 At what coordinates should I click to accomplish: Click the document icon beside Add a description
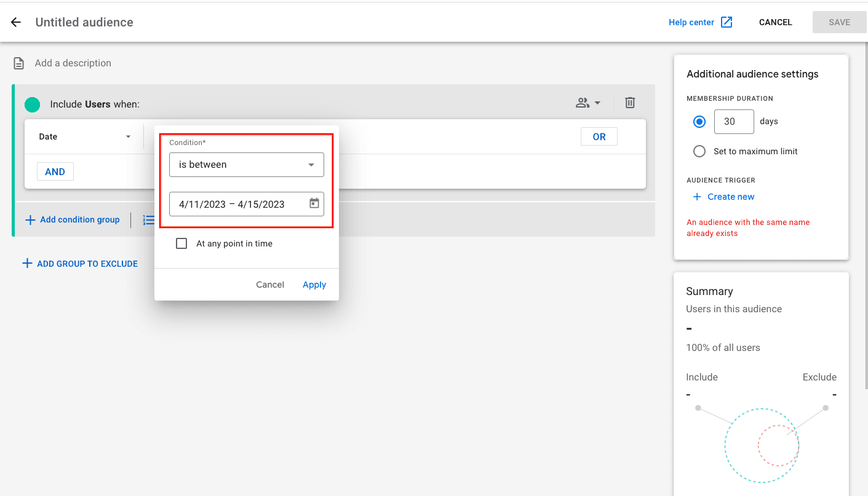click(18, 63)
